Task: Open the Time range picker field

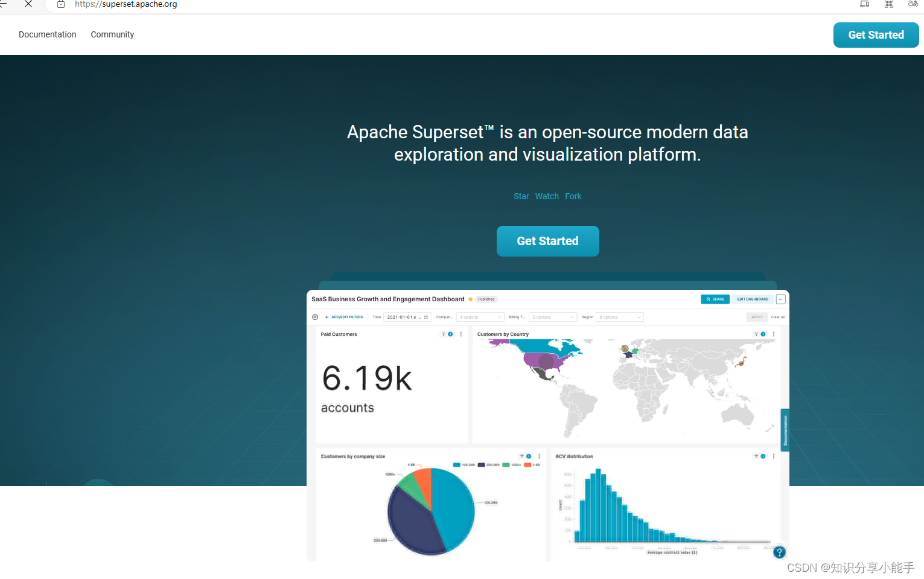Action: pos(407,317)
